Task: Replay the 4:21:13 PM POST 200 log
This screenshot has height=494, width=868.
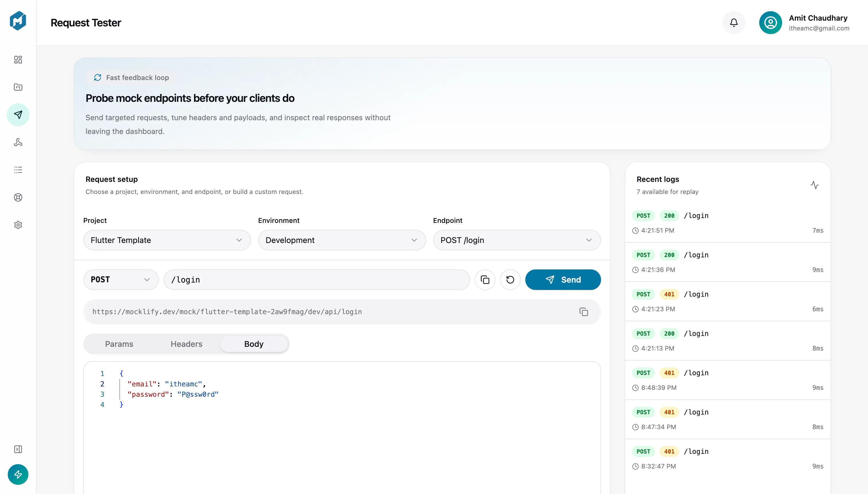Action: pos(727,341)
